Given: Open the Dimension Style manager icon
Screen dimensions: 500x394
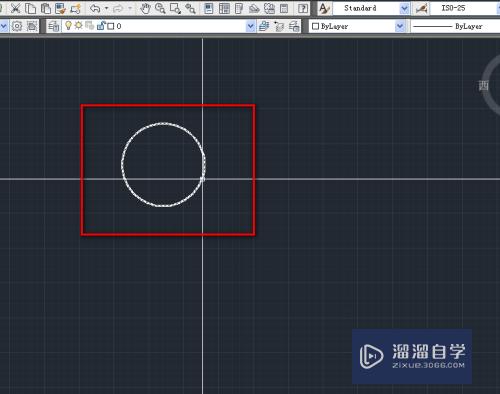Looking at the screenshot, I should (x=422, y=8).
